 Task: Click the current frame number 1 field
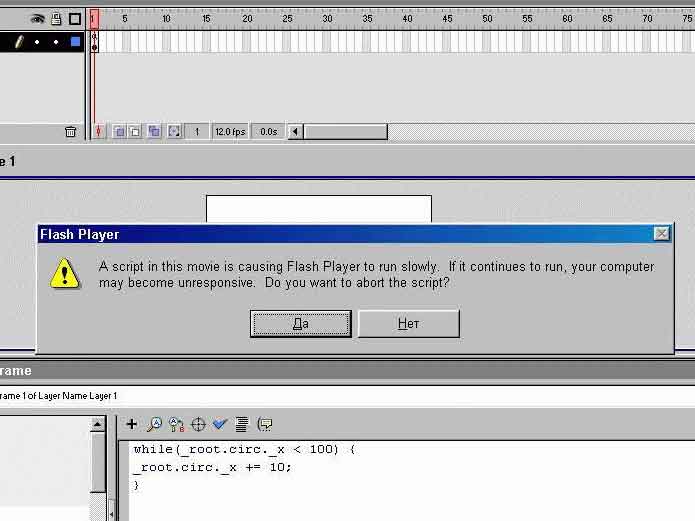197,132
